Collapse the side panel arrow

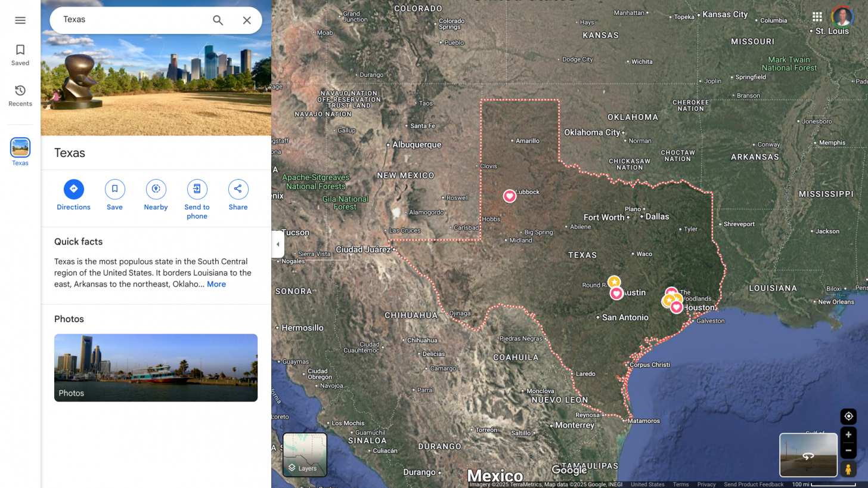[x=278, y=245]
